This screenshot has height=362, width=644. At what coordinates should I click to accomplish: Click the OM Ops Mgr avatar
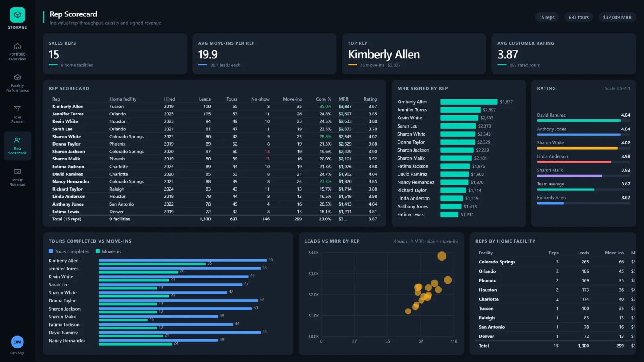tap(17, 342)
